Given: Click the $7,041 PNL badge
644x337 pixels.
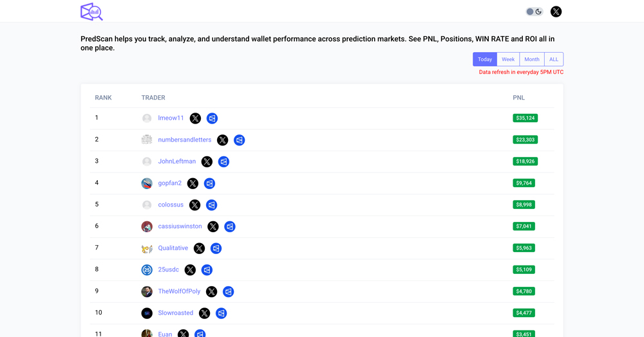Looking at the screenshot, I should coord(524,226).
